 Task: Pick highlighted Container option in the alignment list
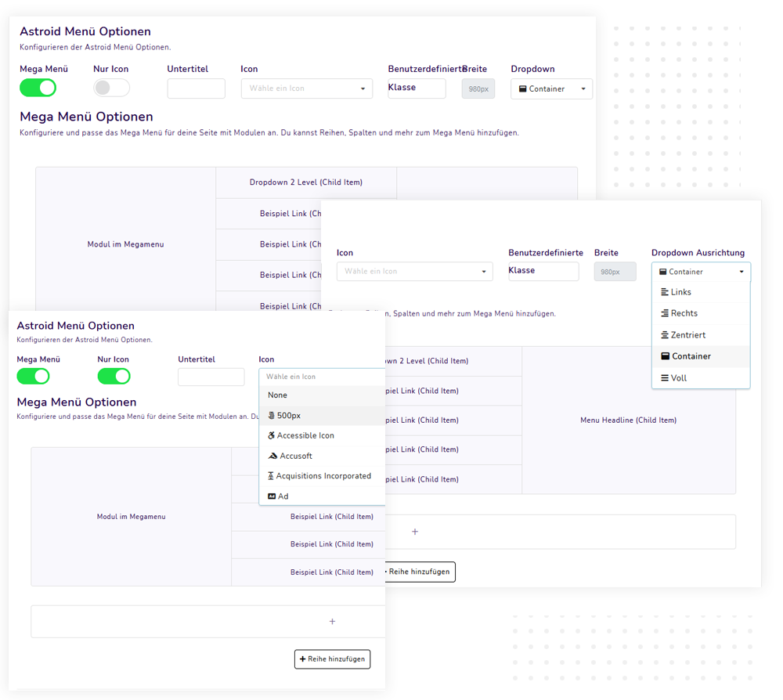[691, 356]
